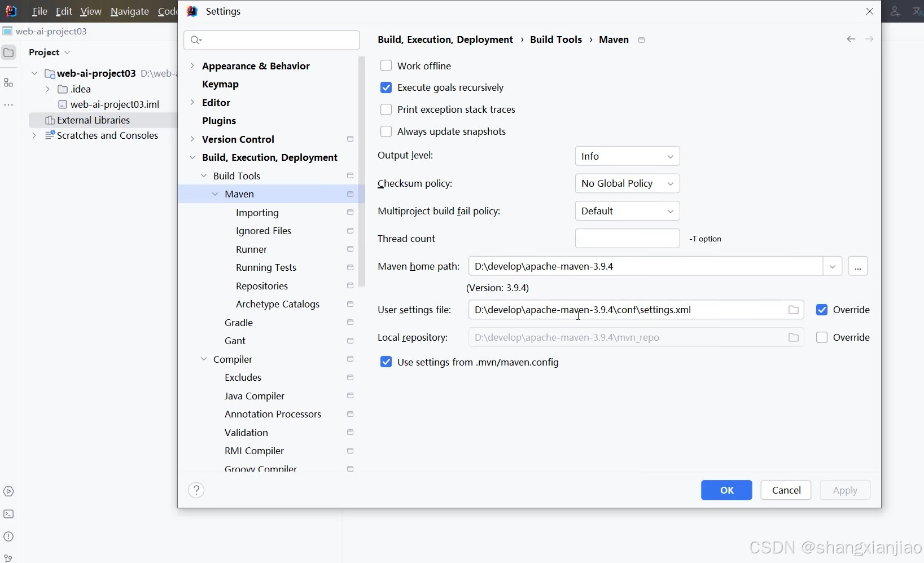Image resolution: width=924 pixels, height=563 pixels.
Task: Open the Structure tool window icon
Action: [8, 83]
